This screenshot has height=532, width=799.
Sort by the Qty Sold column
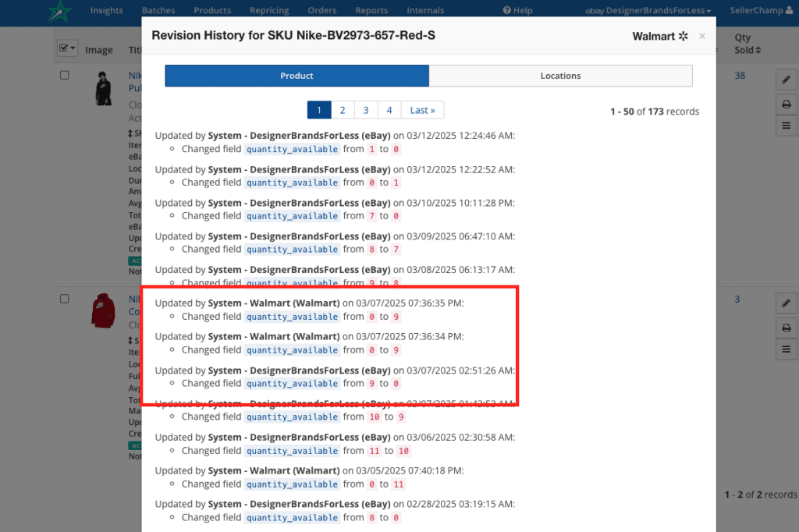click(x=747, y=44)
